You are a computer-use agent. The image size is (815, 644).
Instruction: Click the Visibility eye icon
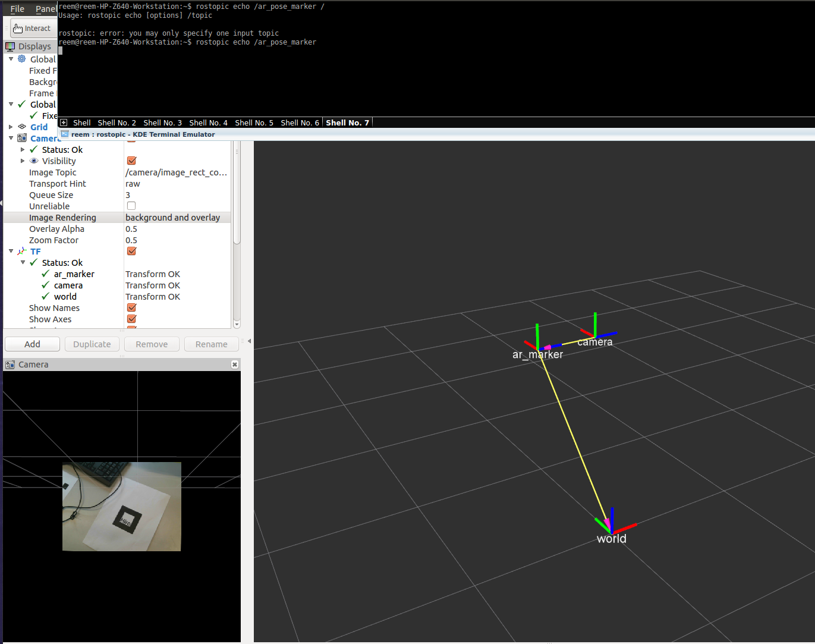pos(34,161)
